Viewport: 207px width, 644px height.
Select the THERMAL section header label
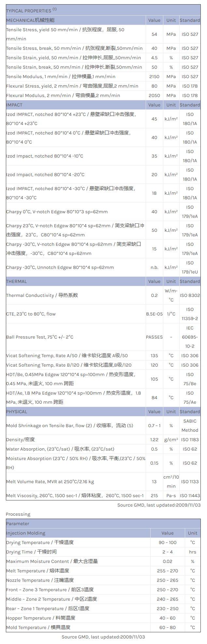(x=17, y=281)
